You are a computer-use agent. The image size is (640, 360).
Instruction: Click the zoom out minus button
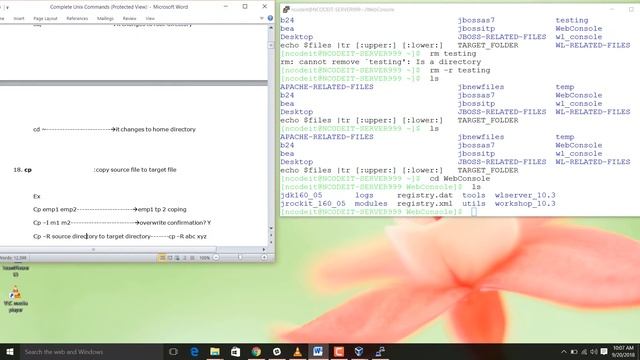coord(216,258)
